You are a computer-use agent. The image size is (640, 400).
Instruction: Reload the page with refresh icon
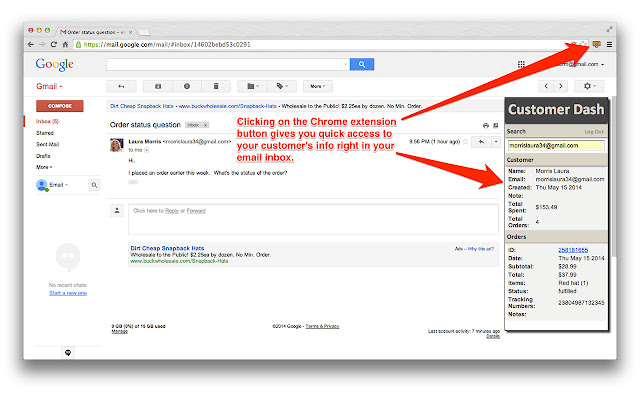click(53, 44)
